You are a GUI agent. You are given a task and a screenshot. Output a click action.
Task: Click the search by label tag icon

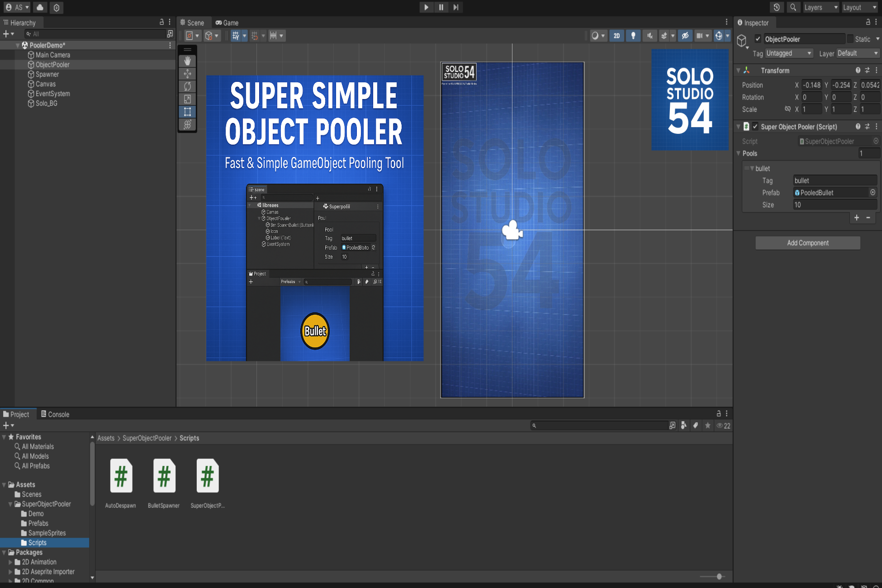click(695, 426)
